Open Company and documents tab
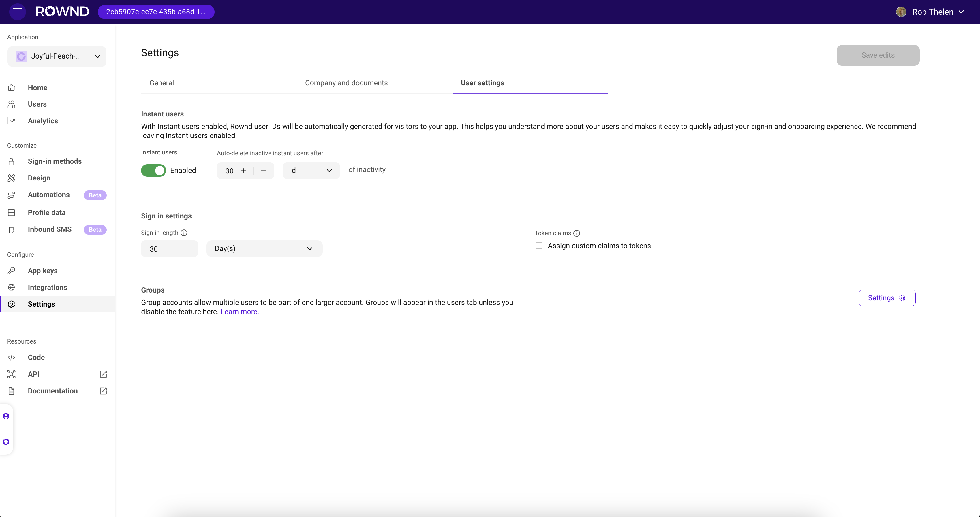The width and height of the screenshot is (980, 517). tap(346, 83)
